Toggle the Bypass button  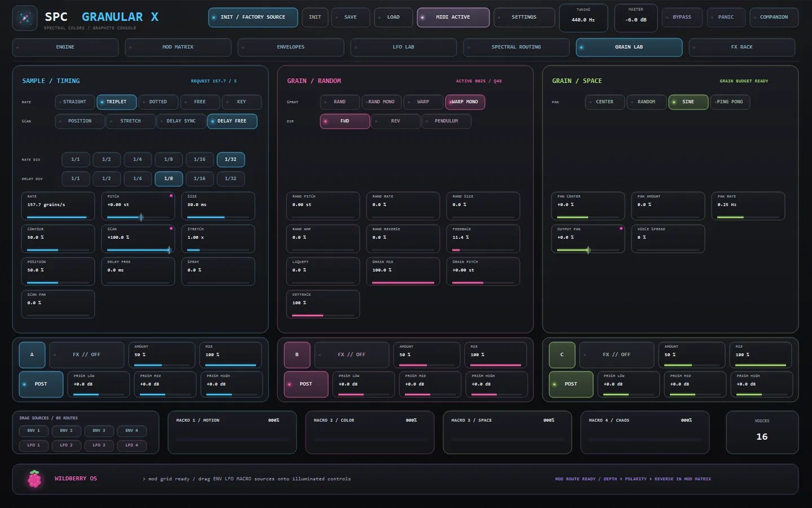(x=682, y=17)
